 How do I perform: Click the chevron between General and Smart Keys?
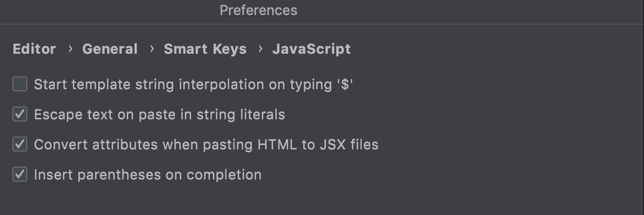coord(151,49)
